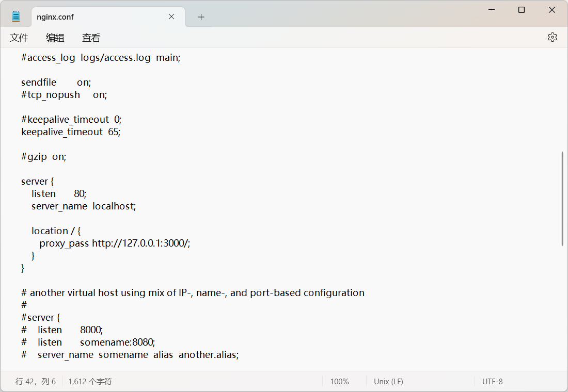Click the 1,612 个字符 character count

click(x=90, y=382)
